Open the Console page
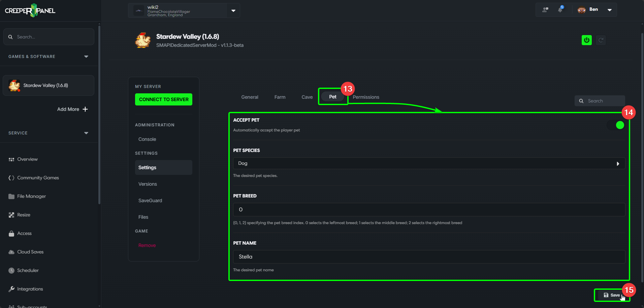 (x=147, y=139)
